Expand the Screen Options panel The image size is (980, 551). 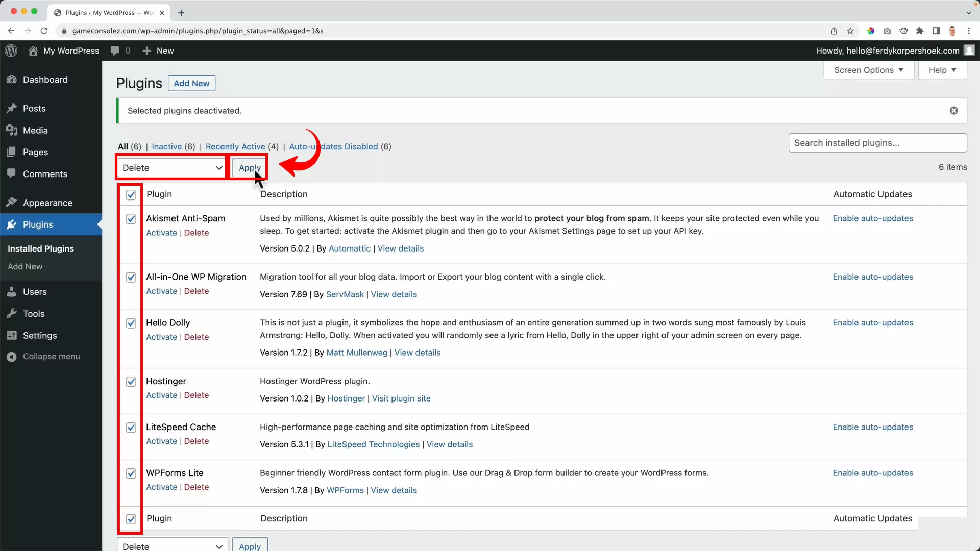[868, 70]
